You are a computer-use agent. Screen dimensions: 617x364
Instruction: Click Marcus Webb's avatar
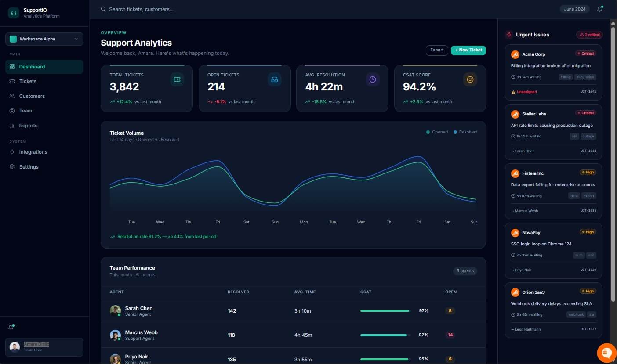[115, 335]
